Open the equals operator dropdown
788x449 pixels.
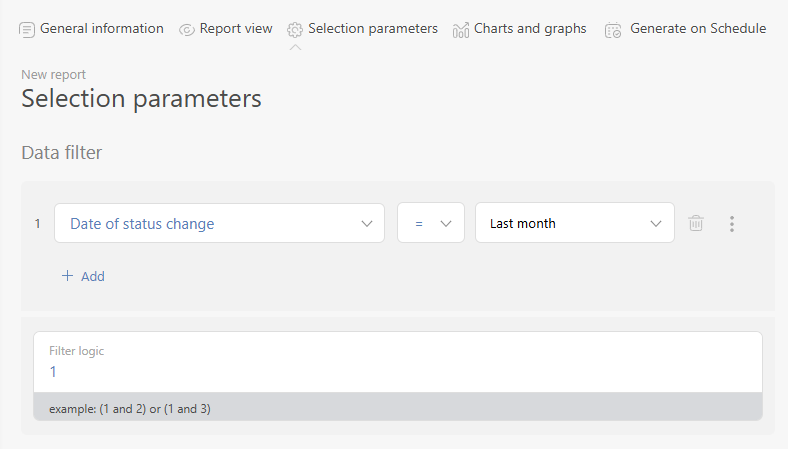tap(431, 223)
